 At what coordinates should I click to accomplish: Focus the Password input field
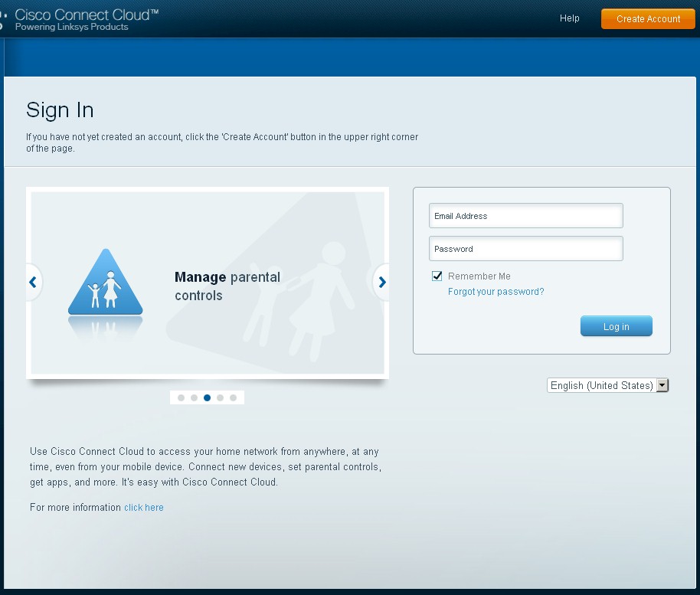(x=526, y=249)
